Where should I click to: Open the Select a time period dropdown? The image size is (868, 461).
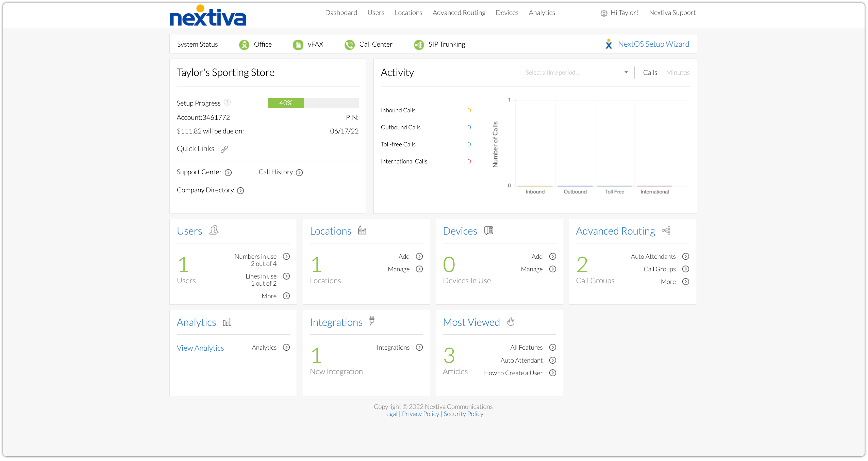coord(578,73)
